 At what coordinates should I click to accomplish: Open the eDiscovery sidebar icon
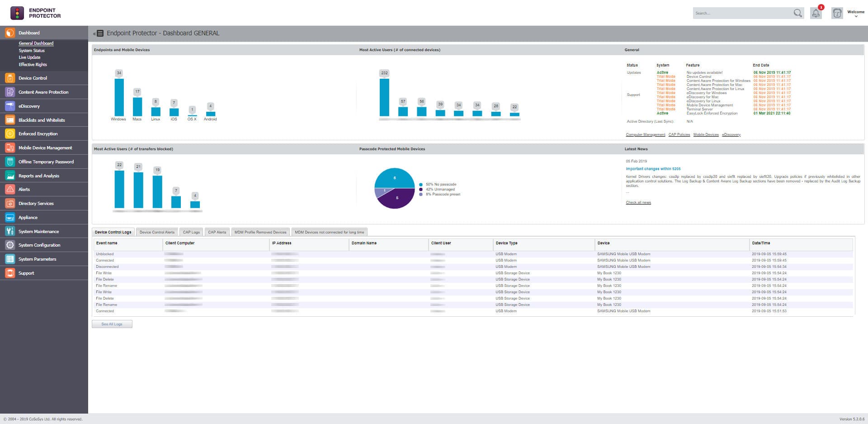click(10, 106)
